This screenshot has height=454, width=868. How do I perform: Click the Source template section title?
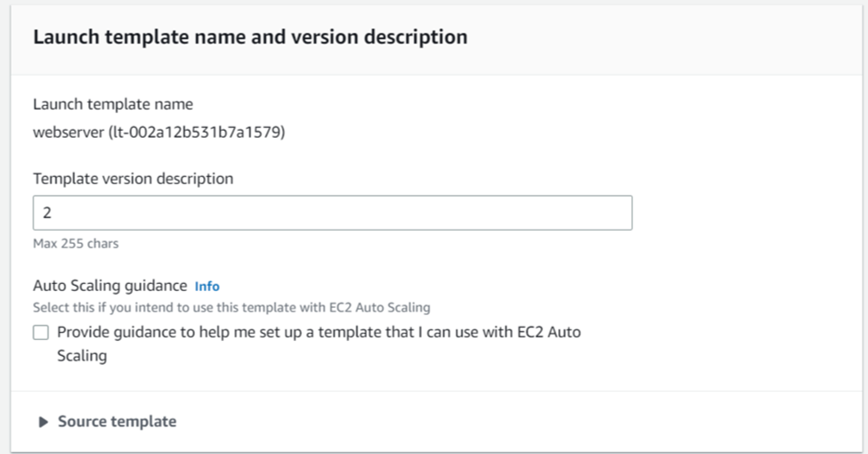[117, 421]
